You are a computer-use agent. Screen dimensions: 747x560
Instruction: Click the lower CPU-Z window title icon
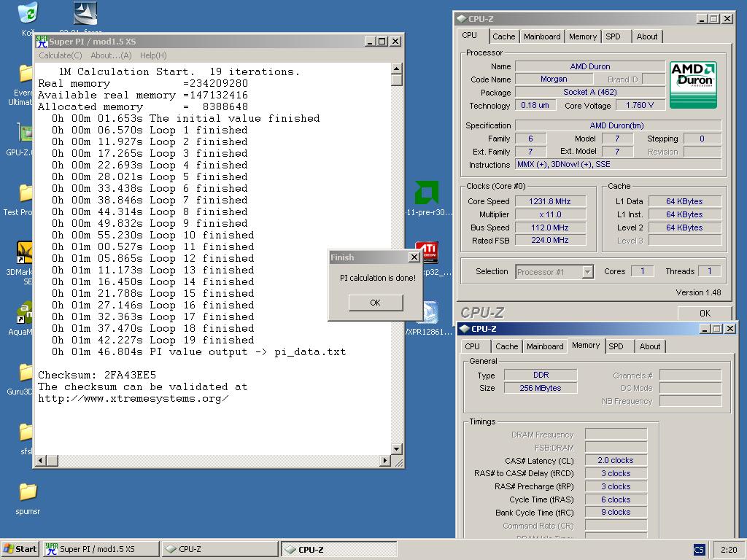coord(465,329)
